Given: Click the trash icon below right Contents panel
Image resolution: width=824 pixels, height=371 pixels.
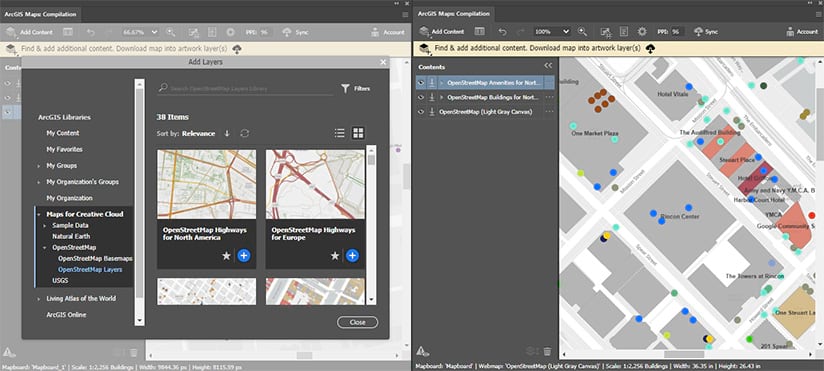Looking at the screenshot, I should tap(548, 352).
